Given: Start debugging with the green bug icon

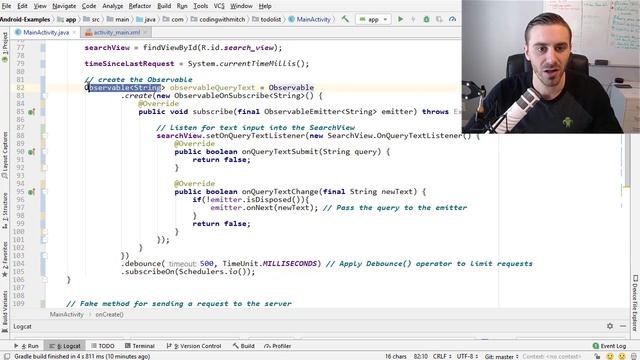Looking at the screenshot, I should coord(426,19).
